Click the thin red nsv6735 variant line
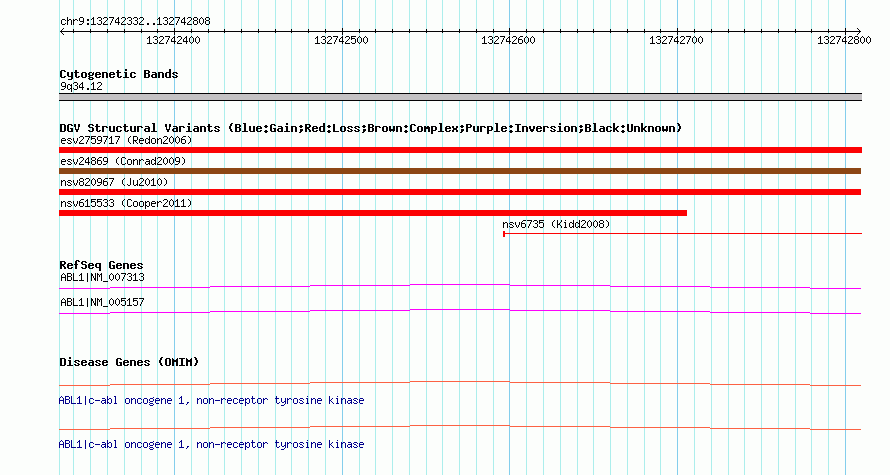890x475 pixels. point(682,234)
